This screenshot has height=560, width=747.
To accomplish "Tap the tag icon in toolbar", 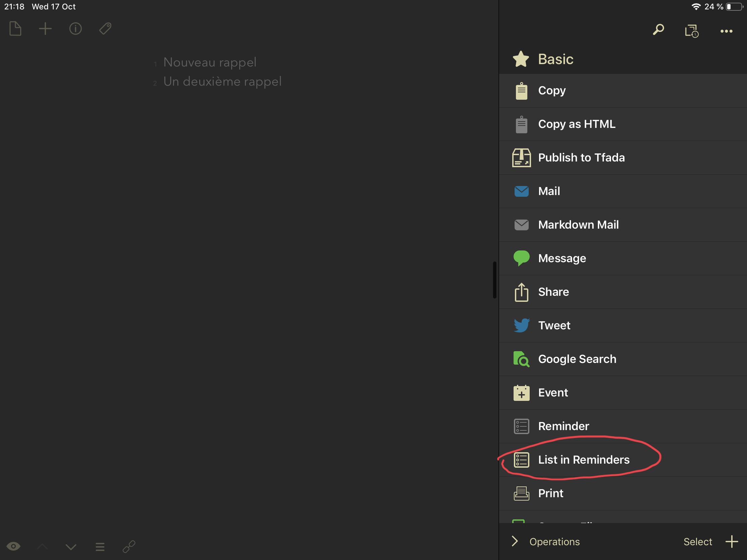I will pyautogui.click(x=105, y=29).
